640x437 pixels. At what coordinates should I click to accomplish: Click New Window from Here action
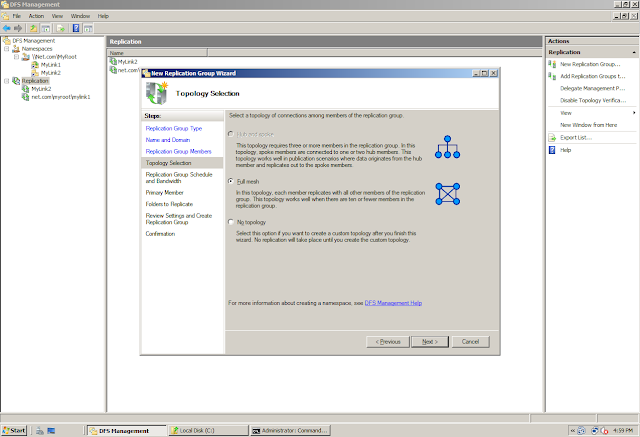589,125
